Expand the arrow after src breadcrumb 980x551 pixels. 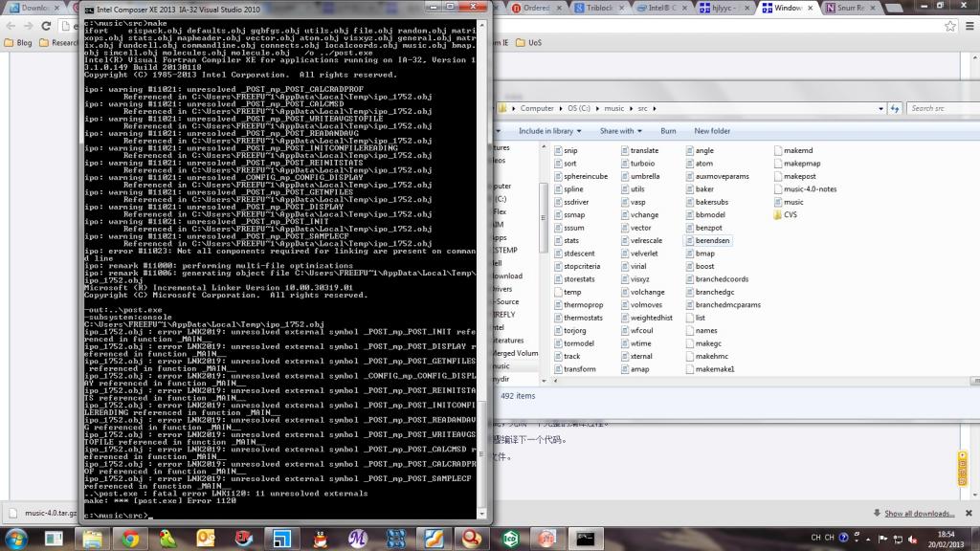[655, 109]
